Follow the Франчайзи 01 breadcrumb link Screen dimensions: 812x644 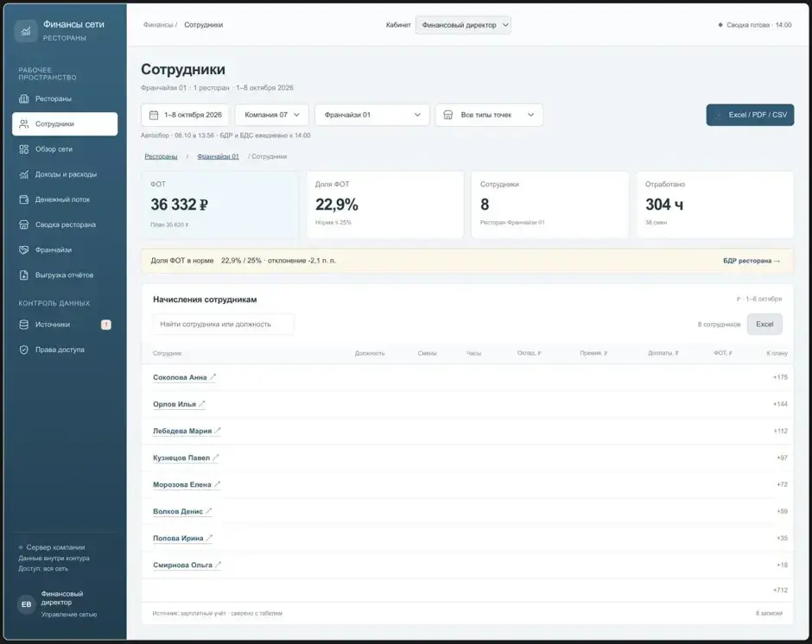tap(218, 156)
